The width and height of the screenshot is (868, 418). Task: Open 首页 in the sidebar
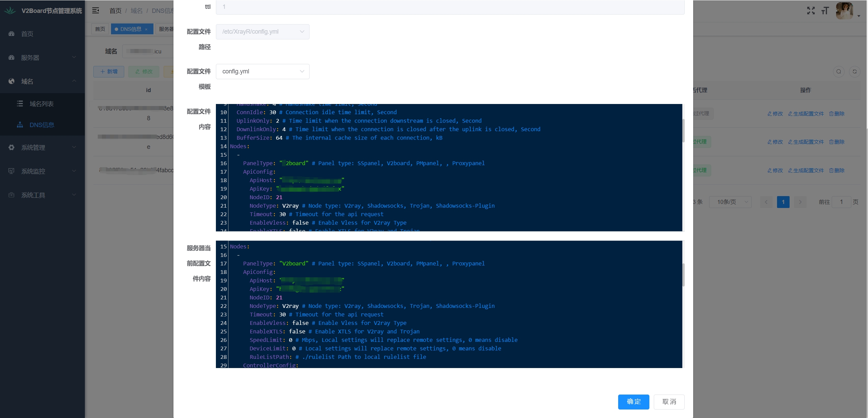click(27, 34)
